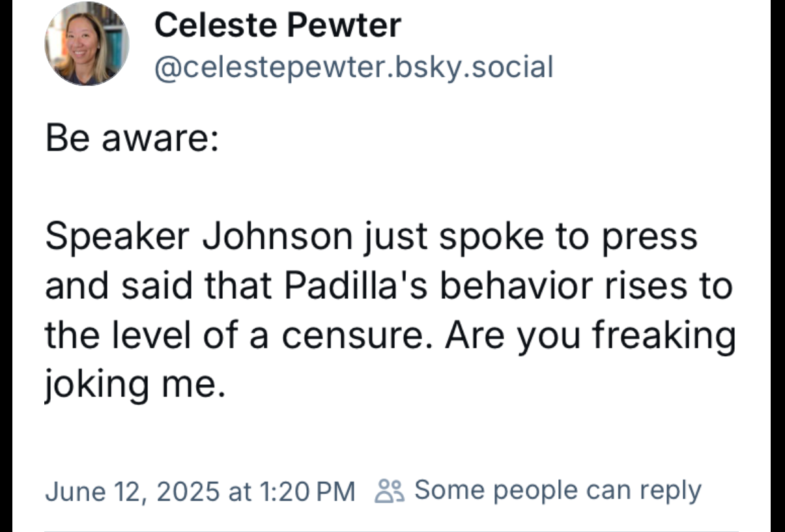This screenshot has height=532, width=785.
Task: Open the "Some people can reply" label
Action: tap(558, 490)
